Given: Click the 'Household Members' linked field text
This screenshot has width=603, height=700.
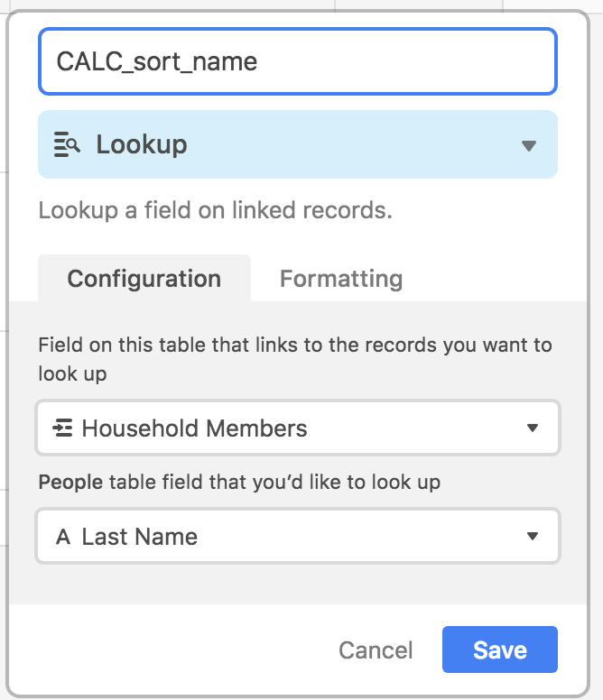Looking at the screenshot, I should click(194, 428).
